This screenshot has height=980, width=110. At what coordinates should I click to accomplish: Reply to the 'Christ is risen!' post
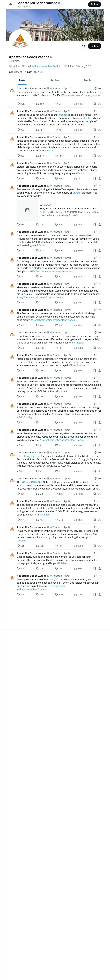pyautogui.click(x=18, y=104)
